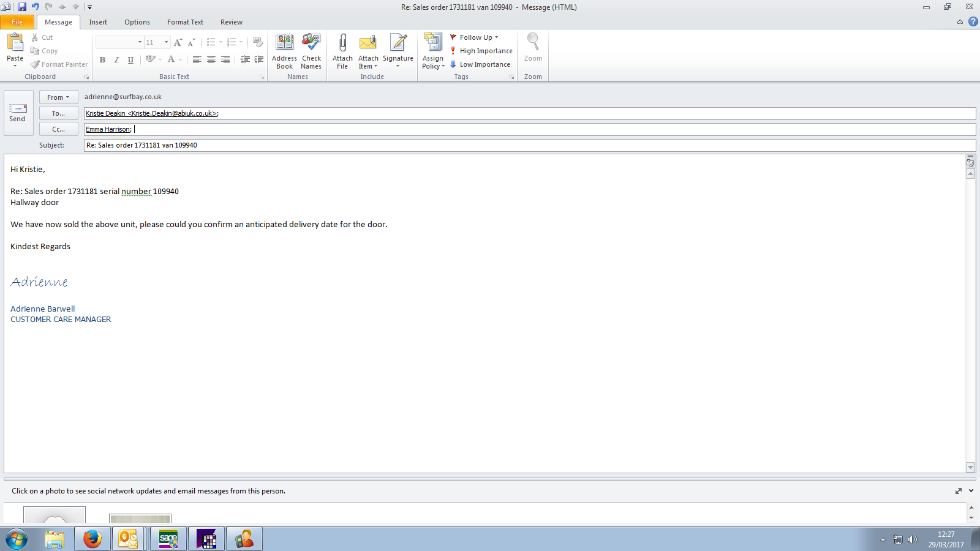Attach a file to the message
The height and width of the screenshot is (551, 980).
(x=342, y=51)
